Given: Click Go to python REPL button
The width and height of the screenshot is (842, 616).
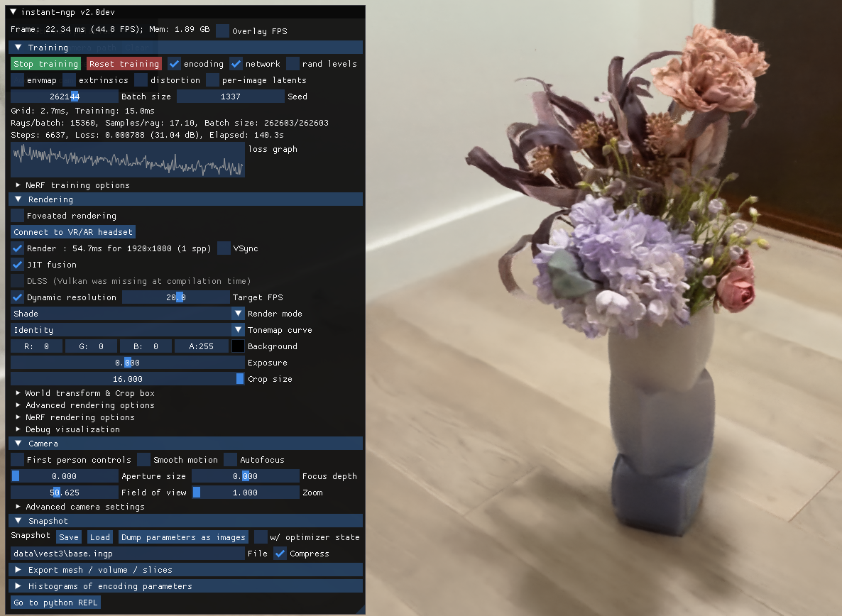Looking at the screenshot, I should click(x=56, y=603).
